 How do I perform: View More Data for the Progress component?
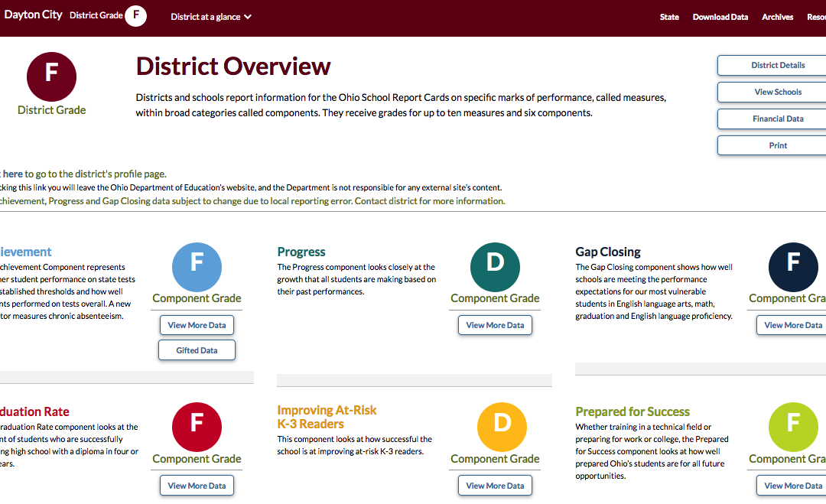[x=495, y=325]
